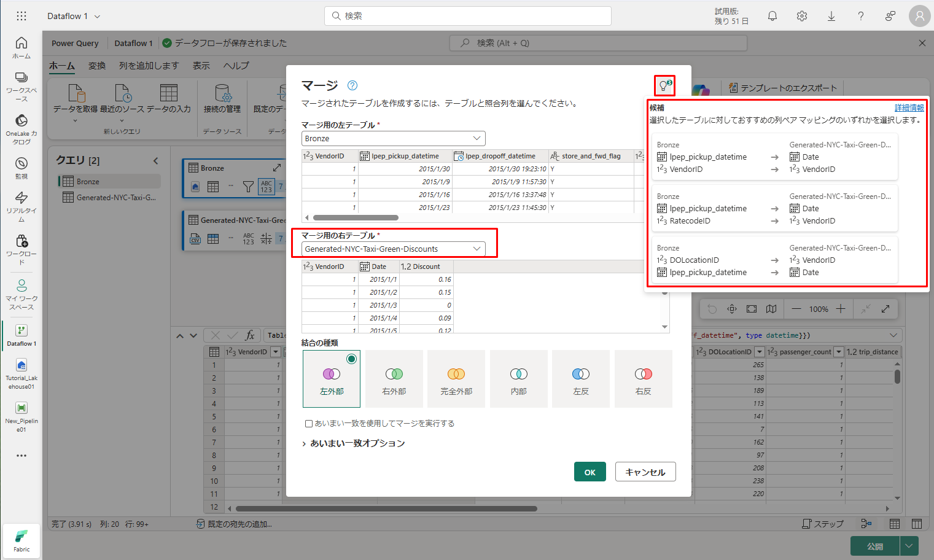Click the Fabric logo at bottom left
934x560 pixels.
click(21, 540)
